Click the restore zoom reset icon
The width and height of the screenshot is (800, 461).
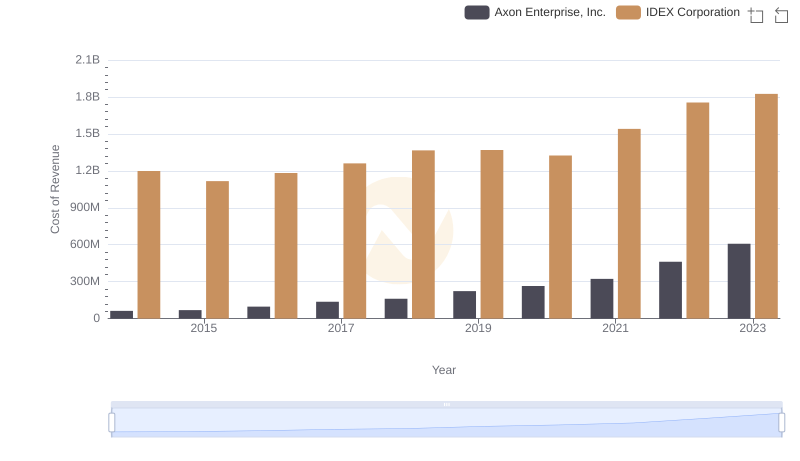[x=781, y=15]
